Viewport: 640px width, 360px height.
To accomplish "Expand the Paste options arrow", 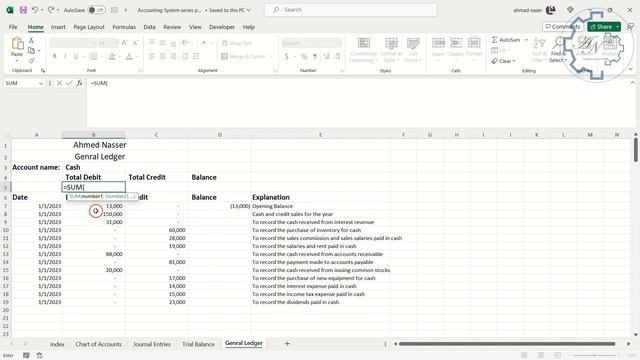I will pos(17,61).
